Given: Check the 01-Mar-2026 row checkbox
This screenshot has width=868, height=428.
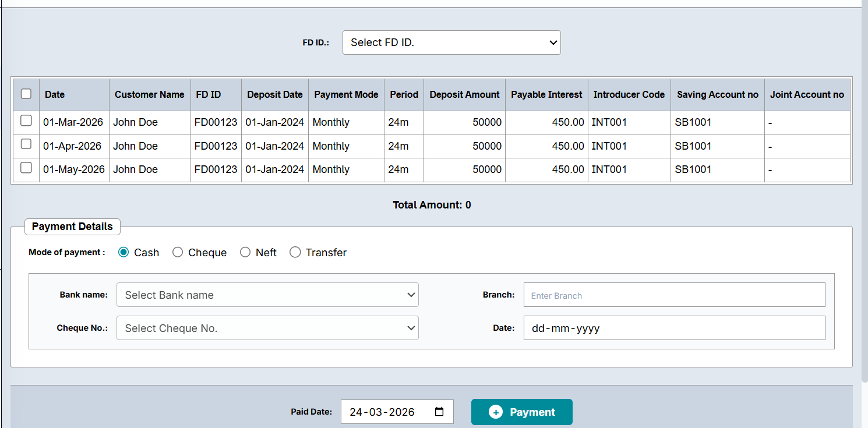Looking at the screenshot, I should pos(26,121).
